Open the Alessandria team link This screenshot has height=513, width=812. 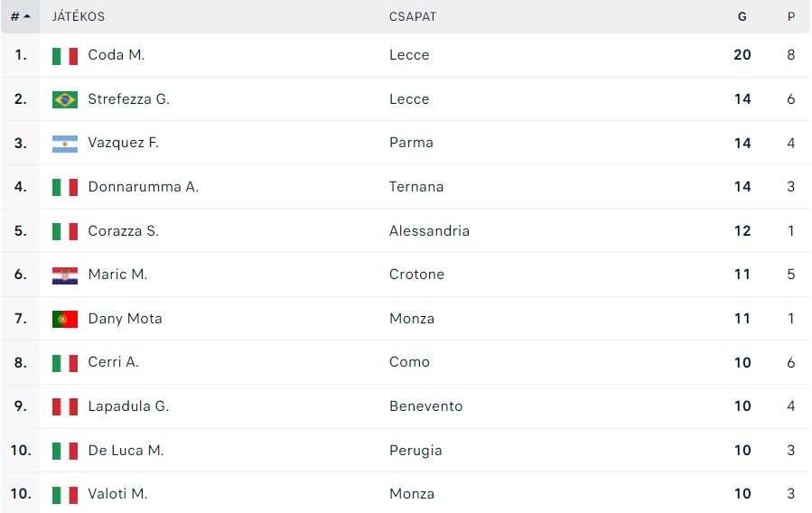429,231
